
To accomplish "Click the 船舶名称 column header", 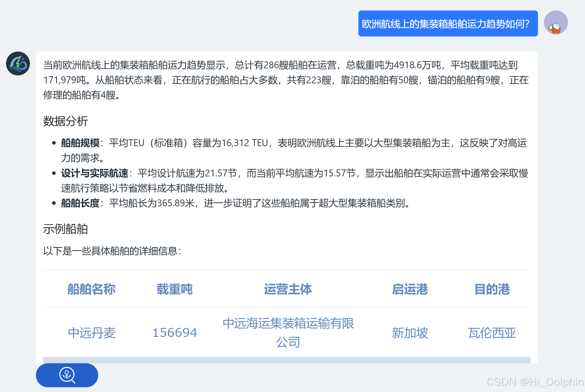I will (x=91, y=289).
